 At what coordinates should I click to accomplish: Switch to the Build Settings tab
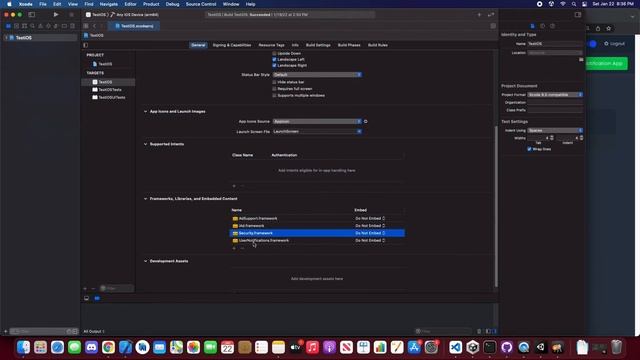[318, 45]
